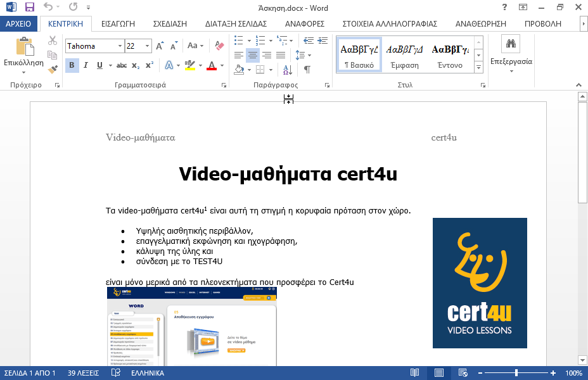Align text left
Screen dimensions: 588x380
(238, 55)
